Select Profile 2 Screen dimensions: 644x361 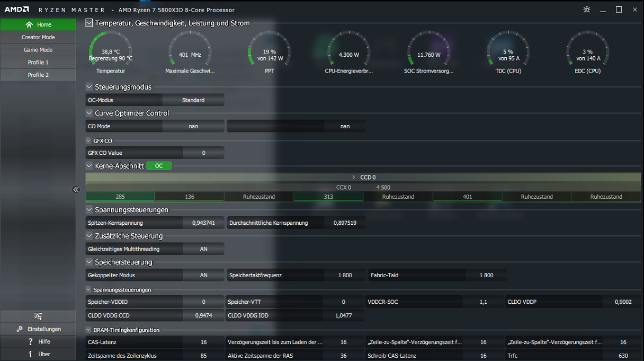38,75
